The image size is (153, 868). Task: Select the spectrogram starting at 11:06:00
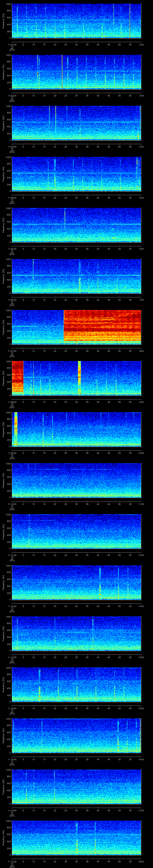click(x=76, y=276)
